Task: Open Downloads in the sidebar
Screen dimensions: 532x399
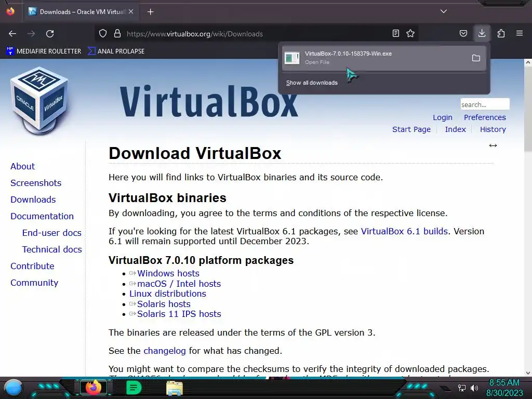Action: 33,199
